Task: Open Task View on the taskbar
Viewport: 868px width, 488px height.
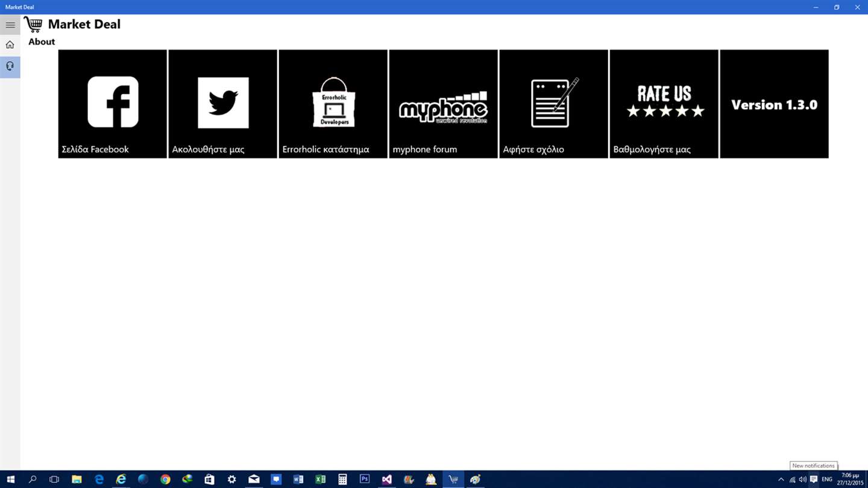Action: click(54, 480)
